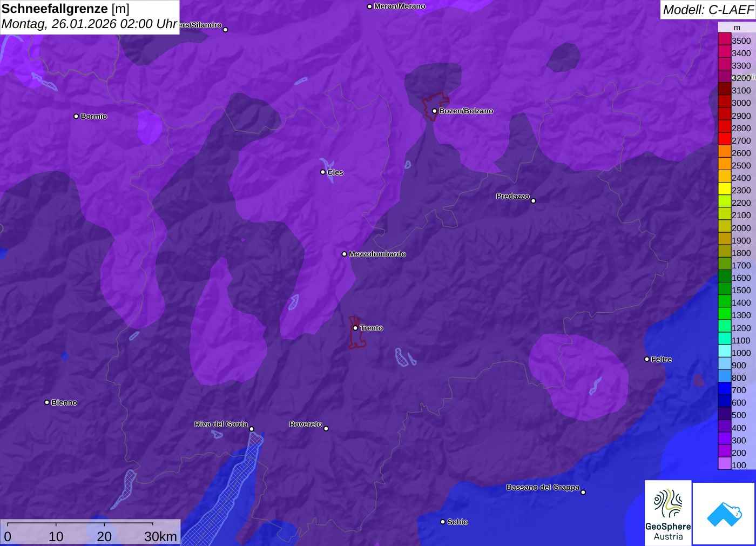Screen dimensions: 756x546
Task: Click the Rovereto city marker dot
Action: (326, 429)
